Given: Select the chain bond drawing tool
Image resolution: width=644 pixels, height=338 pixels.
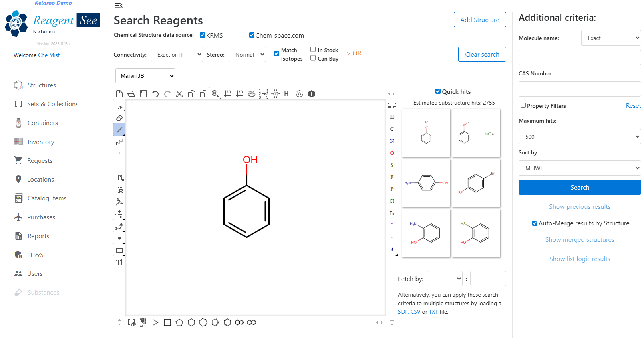Looking at the screenshot, I should (119, 142).
